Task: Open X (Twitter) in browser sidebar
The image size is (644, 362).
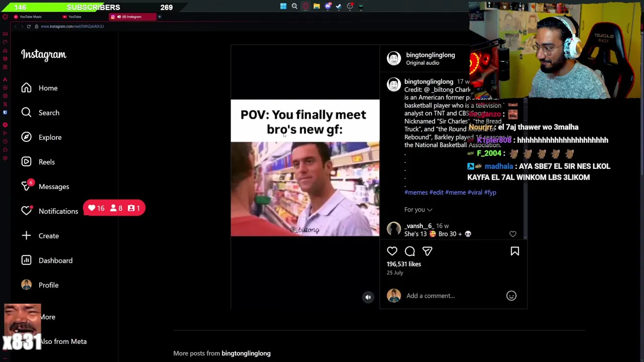Action: click(5, 104)
